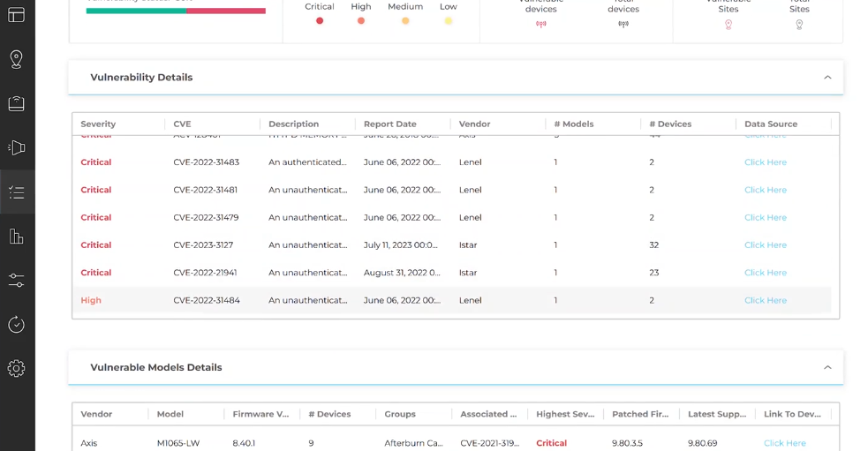Sort by Report Date column header
Viewport: 868px width, 451px height.
pos(389,124)
